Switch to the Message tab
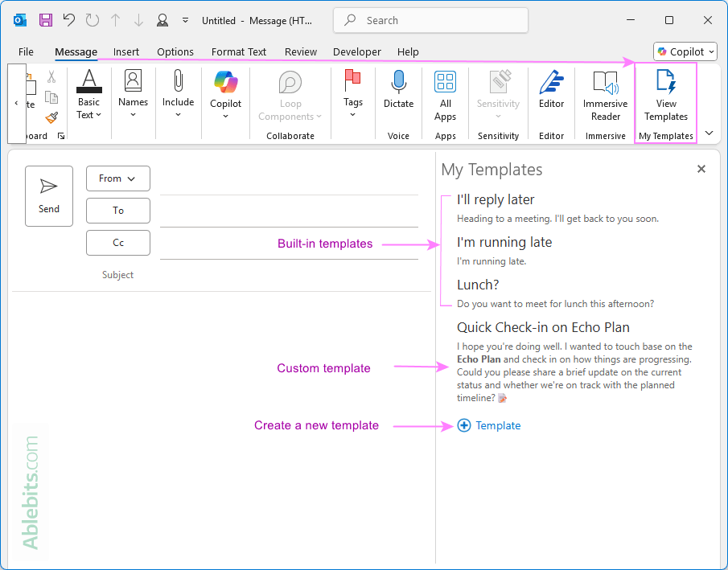Image resolution: width=728 pixels, height=570 pixels. pyautogui.click(x=76, y=51)
